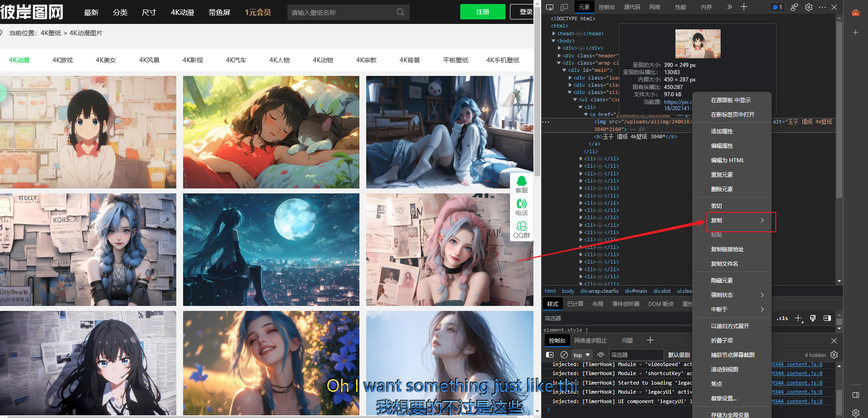The height and width of the screenshot is (418, 868).
Task: Toggle the console sidebar icon
Action: (x=550, y=355)
